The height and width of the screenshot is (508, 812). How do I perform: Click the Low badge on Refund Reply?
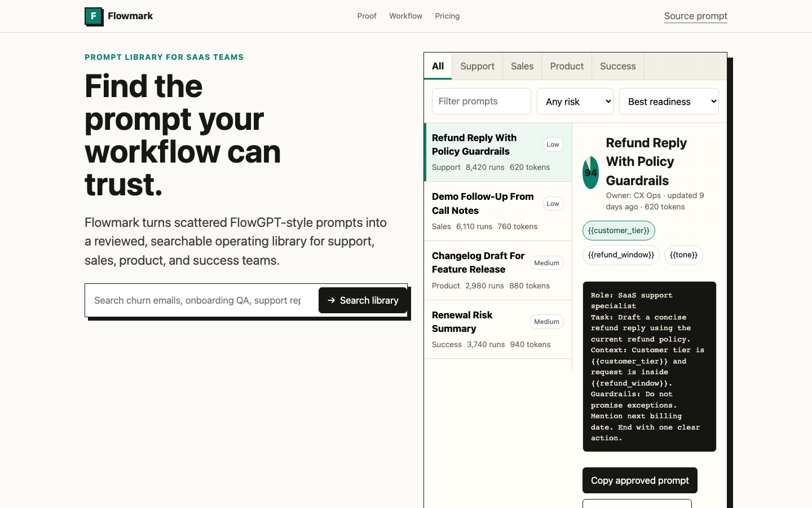click(x=553, y=144)
